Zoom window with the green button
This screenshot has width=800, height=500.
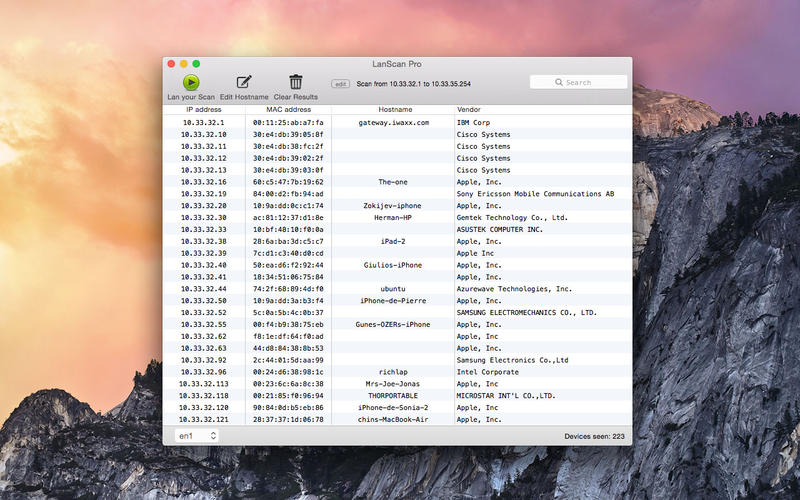pyautogui.click(x=196, y=64)
